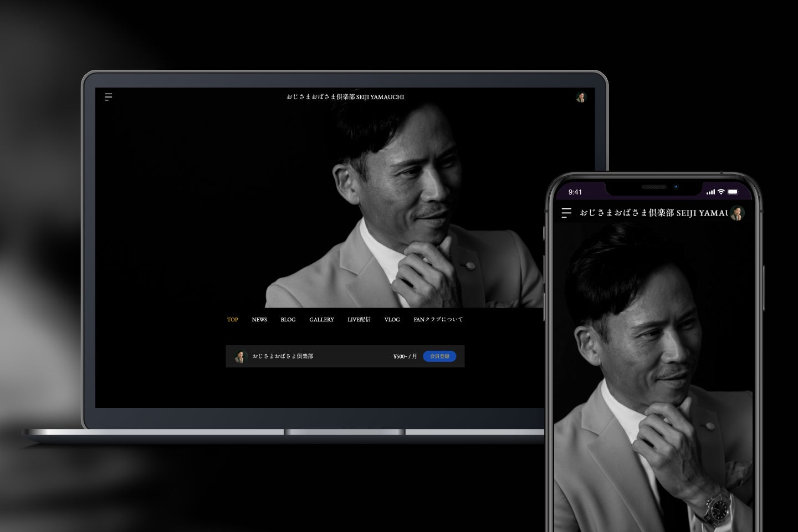Switch to the NEWS tab
This screenshot has width=798, height=532.
pos(259,320)
